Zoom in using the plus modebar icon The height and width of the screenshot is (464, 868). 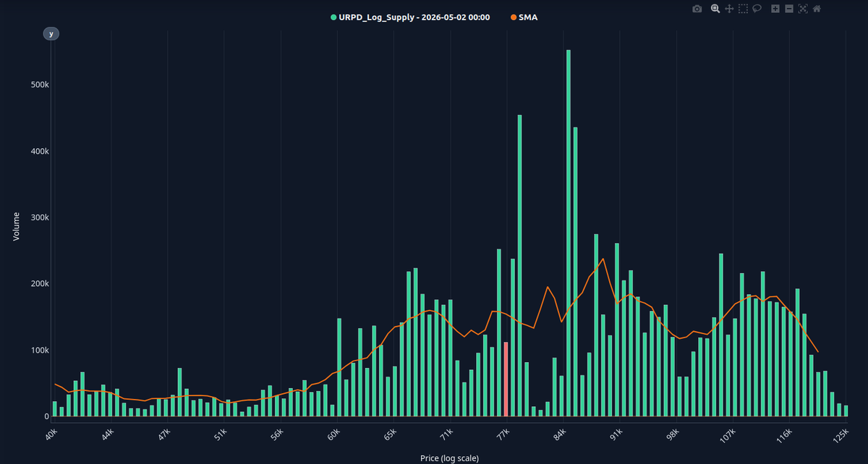tap(775, 9)
